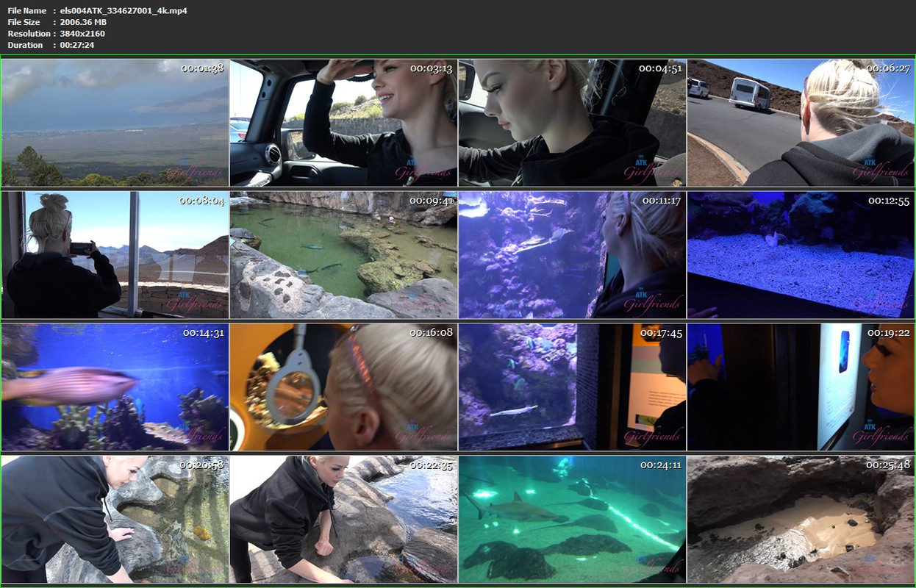Click the file name els004ATK_334627001_4k.mp4
The image size is (916, 588).
pos(124,10)
